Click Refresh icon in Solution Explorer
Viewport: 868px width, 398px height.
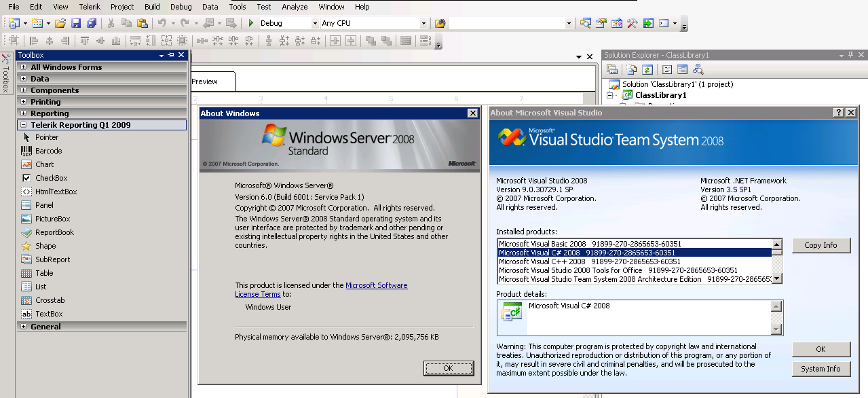[647, 69]
